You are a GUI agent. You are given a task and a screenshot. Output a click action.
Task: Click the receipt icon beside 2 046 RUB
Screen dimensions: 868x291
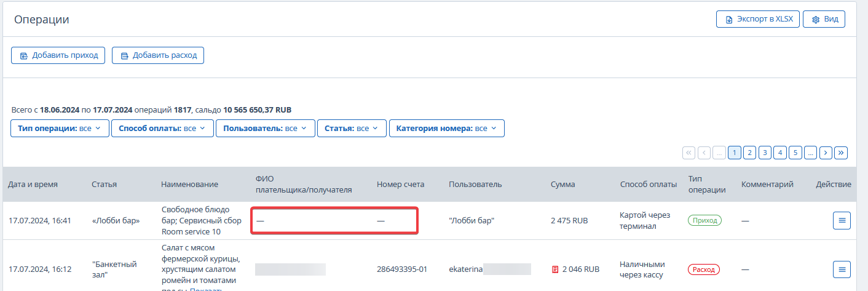pos(555,269)
